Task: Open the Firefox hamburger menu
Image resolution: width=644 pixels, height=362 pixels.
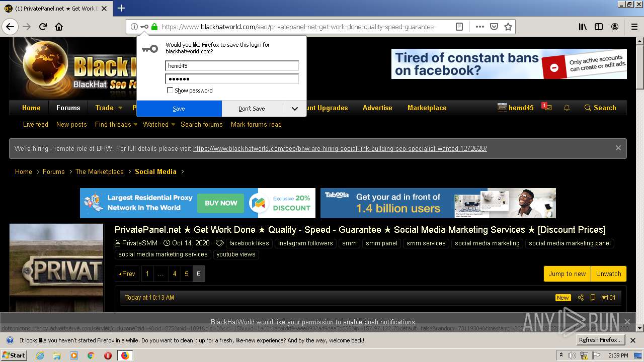Action: 634,27
